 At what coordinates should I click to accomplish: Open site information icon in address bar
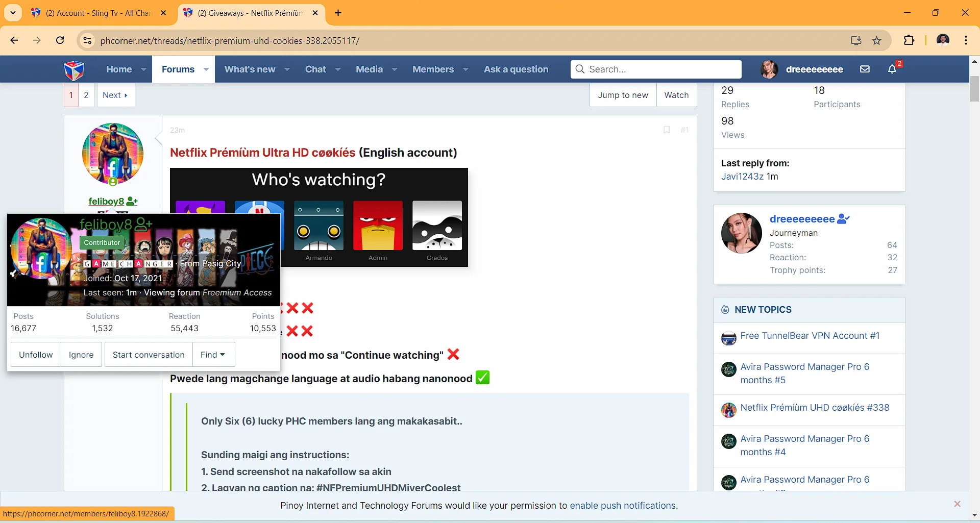[88, 40]
